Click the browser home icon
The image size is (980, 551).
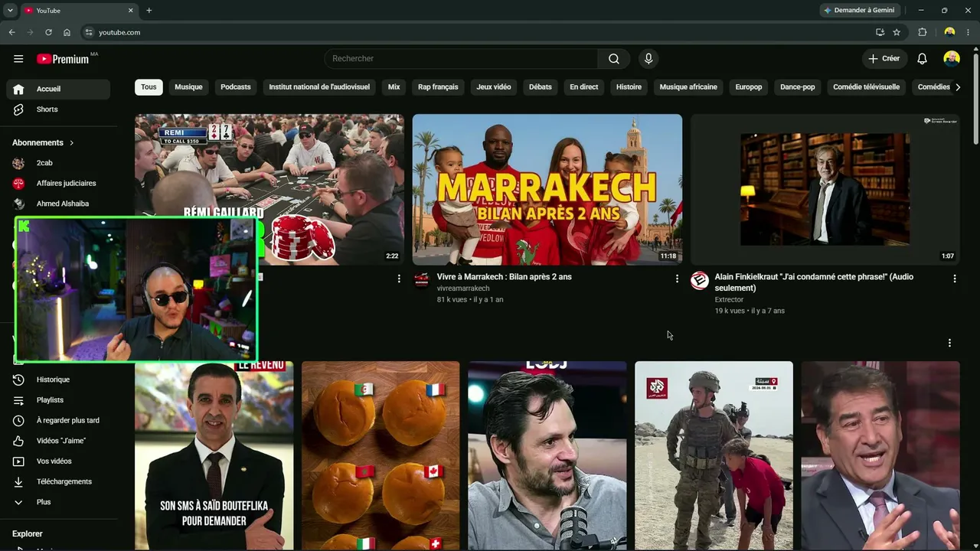click(x=67, y=32)
